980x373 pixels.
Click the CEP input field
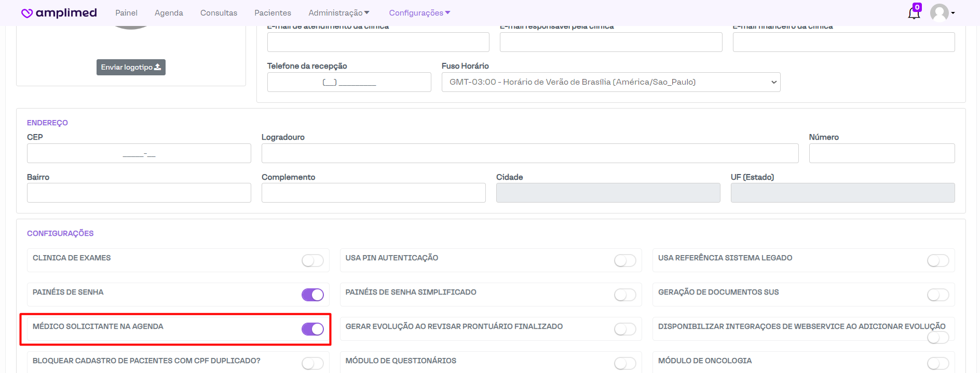pyautogui.click(x=139, y=153)
